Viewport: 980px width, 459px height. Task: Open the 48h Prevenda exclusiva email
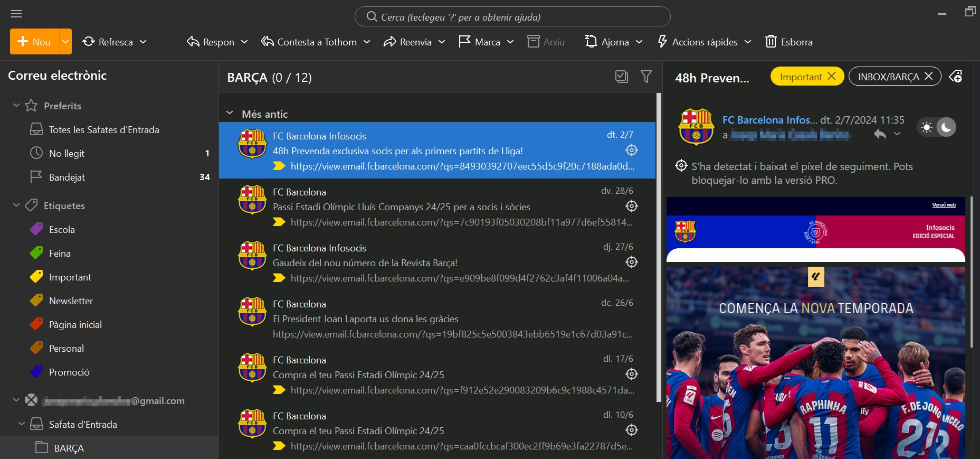(x=437, y=151)
